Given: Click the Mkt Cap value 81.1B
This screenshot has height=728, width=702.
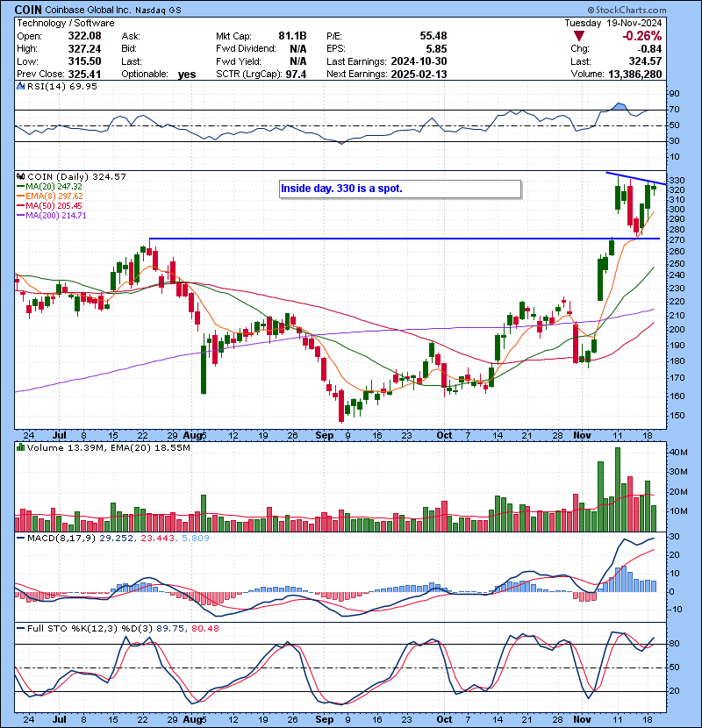Looking at the screenshot, I should (x=292, y=36).
